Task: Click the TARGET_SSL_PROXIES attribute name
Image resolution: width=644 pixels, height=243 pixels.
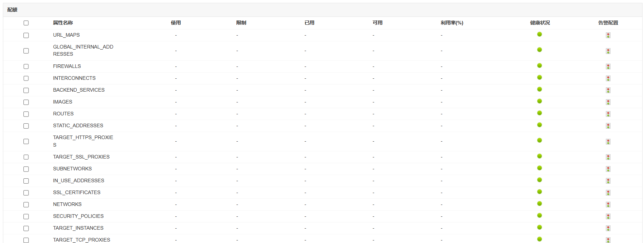Action: click(x=81, y=157)
